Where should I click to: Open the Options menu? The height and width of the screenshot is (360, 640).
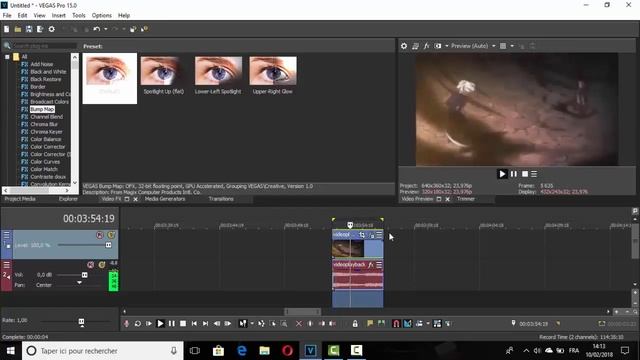[x=102, y=16]
